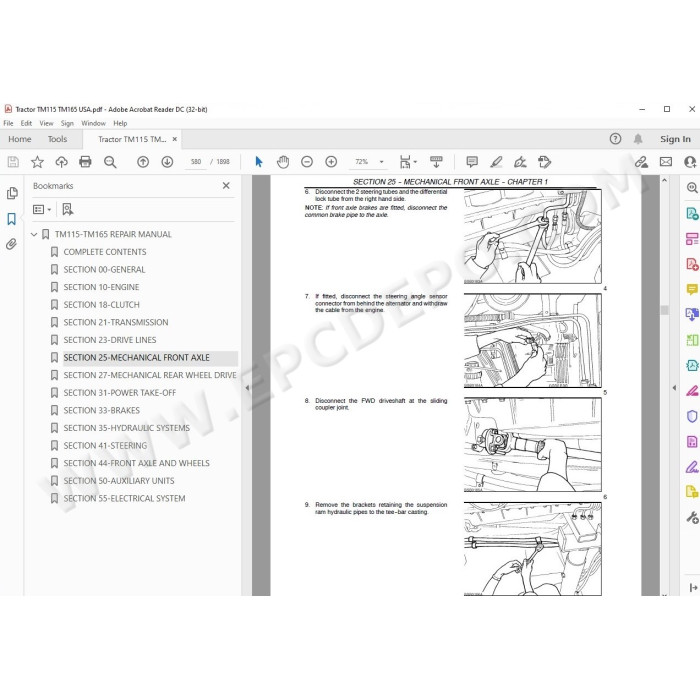Jump to SECTION 10-ENGINE bookmark
This screenshot has width=700, height=700.
(x=101, y=287)
